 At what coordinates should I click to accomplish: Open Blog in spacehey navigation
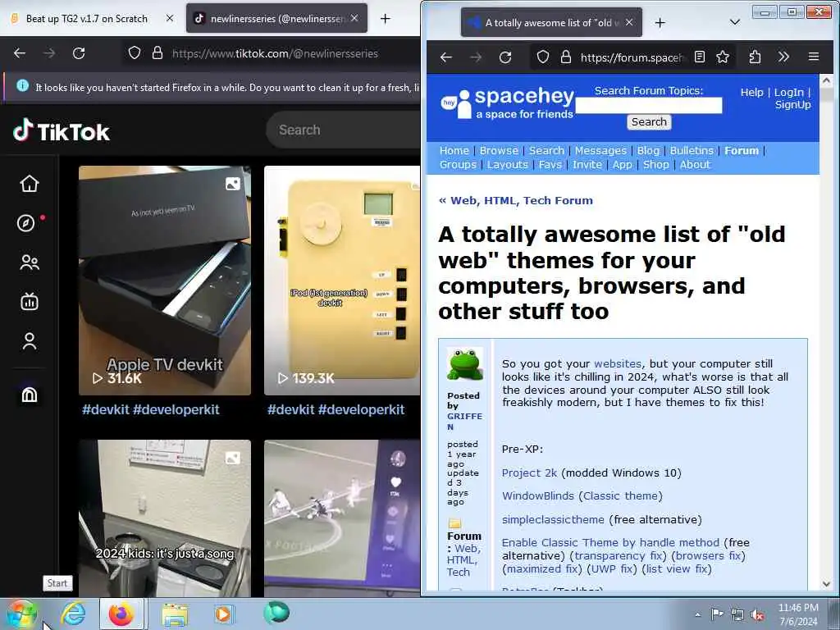[648, 151]
